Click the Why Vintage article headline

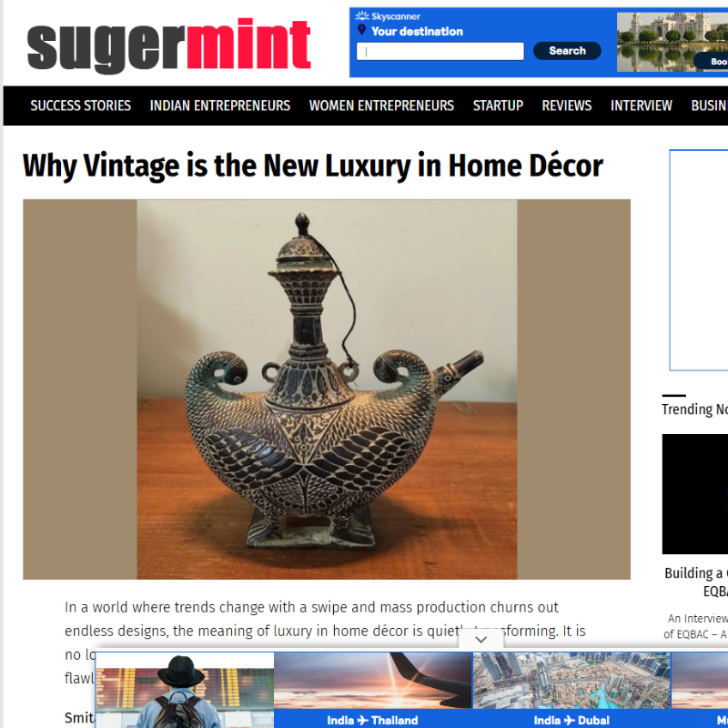pos(312,166)
